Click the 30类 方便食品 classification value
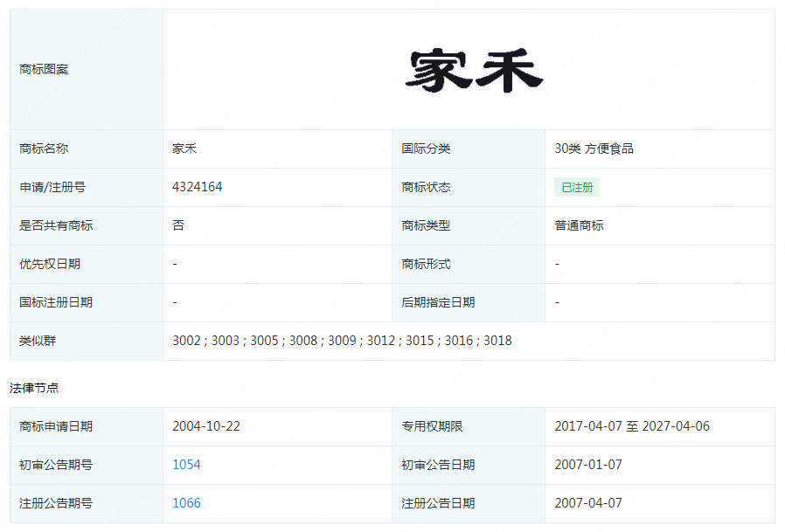 (594, 149)
